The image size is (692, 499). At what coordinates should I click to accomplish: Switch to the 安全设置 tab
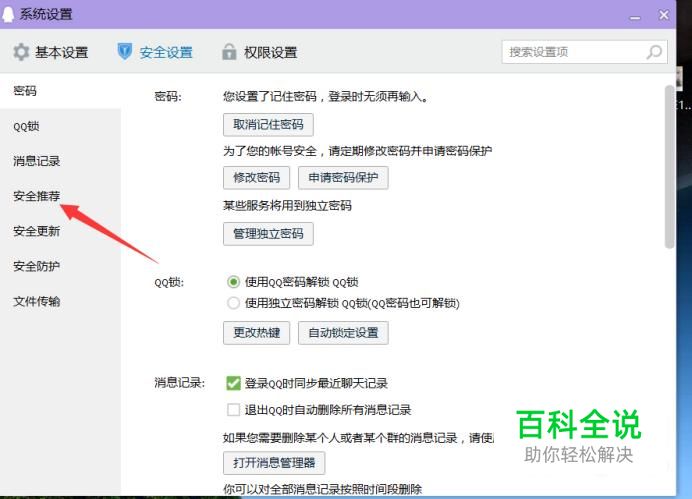tap(155, 53)
